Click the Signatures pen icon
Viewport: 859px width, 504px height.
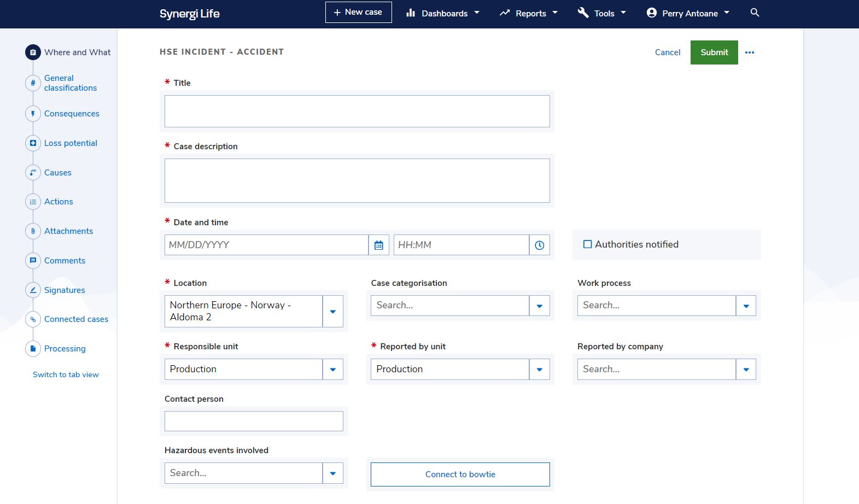pyautogui.click(x=33, y=290)
